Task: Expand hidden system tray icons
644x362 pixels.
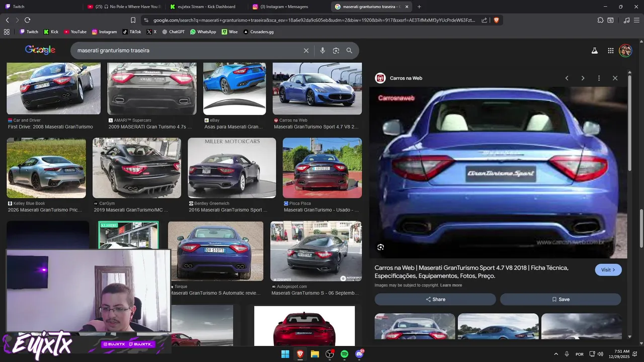Action: pyautogui.click(x=556, y=354)
